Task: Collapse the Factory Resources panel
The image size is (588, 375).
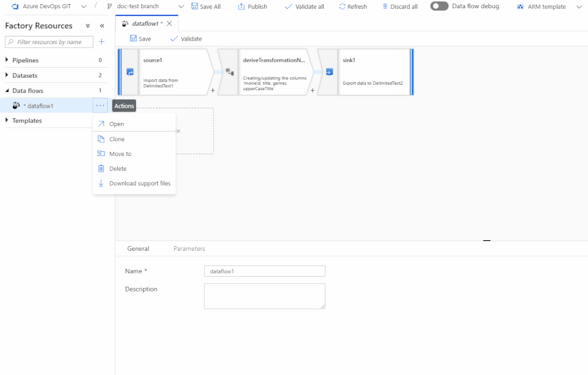Action: click(102, 25)
